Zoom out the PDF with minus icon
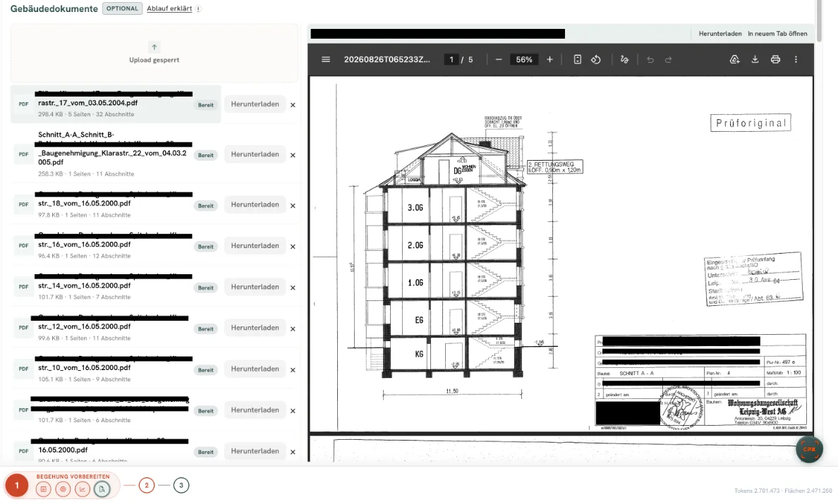This screenshot has width=838, height=504. tap(499, 59)
